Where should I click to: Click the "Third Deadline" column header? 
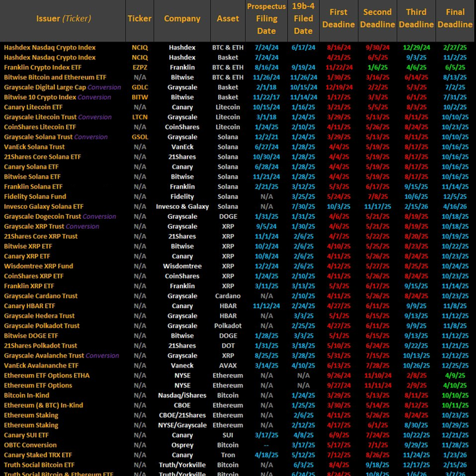click(x=416, y=19)
